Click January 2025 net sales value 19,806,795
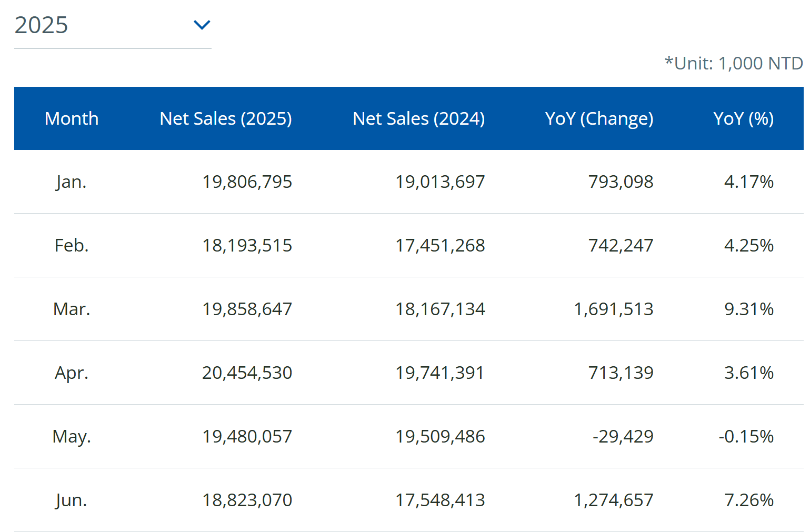The height and width of the screenshot is (532, 810). [x=247, y=182]
